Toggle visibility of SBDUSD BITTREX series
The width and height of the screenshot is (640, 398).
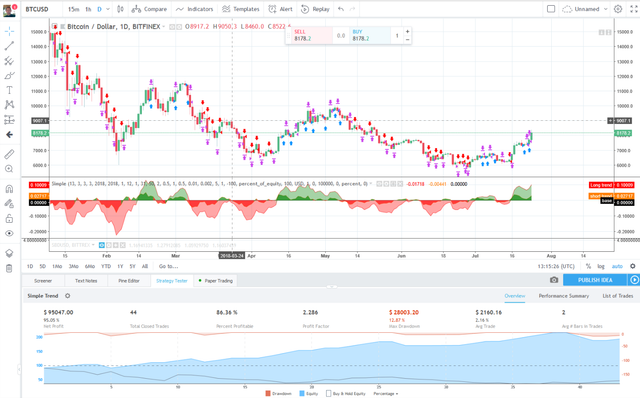pyautogui.click(x=102, y=245)
